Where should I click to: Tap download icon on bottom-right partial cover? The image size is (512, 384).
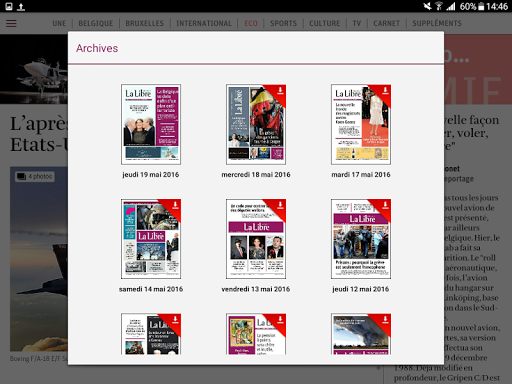tap(385, 319)
